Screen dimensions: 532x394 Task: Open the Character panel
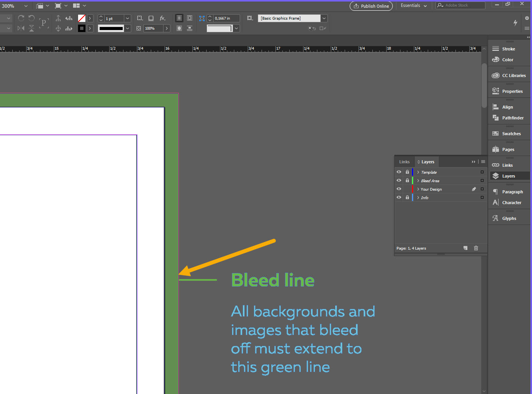(x=509, y=203)
